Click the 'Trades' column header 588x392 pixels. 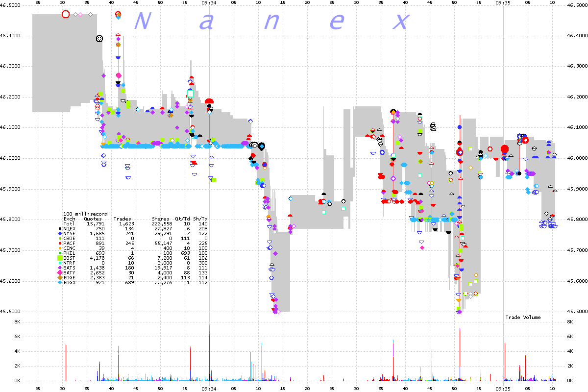(122, 219)
